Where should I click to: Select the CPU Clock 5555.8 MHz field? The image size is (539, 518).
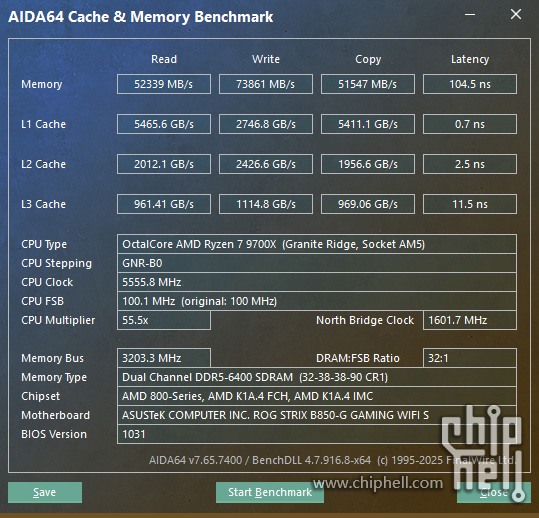pos(317,282)
